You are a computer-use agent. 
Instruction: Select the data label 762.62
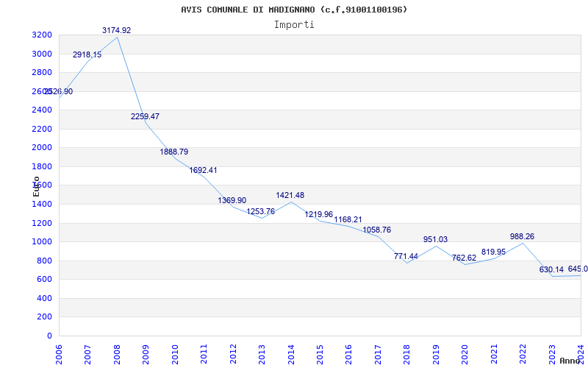click(465, 258)
